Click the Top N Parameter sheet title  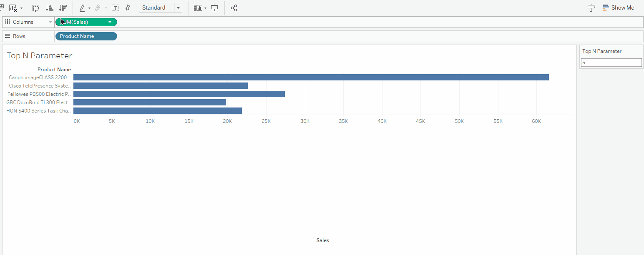[x=40, y=55]
